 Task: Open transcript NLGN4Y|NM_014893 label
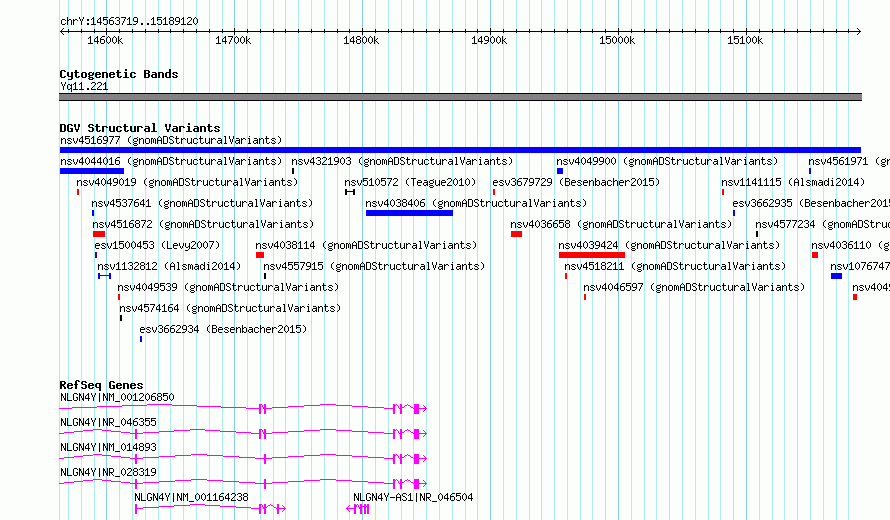point(108,447)
